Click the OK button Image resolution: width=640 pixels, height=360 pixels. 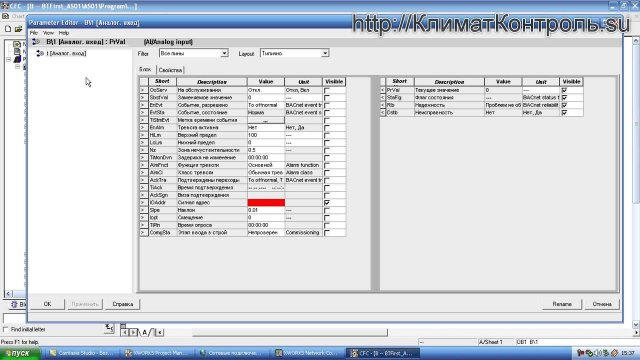coord(47,304)
